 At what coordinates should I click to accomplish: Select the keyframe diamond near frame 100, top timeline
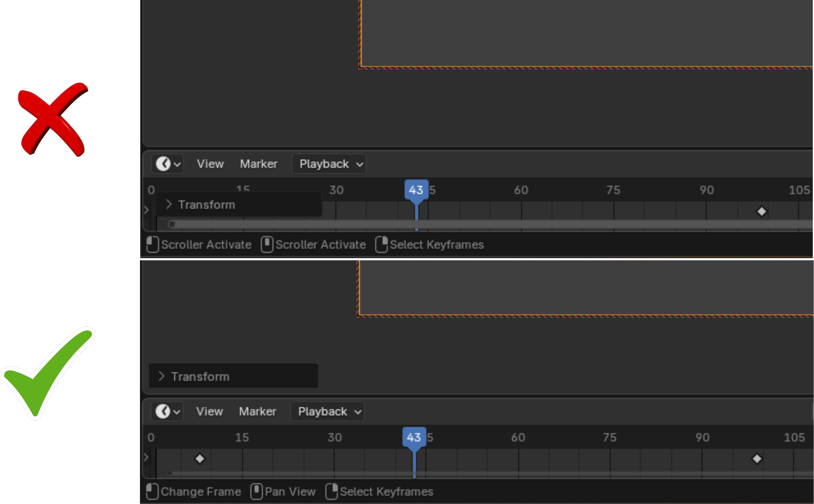tap(762, 211)
